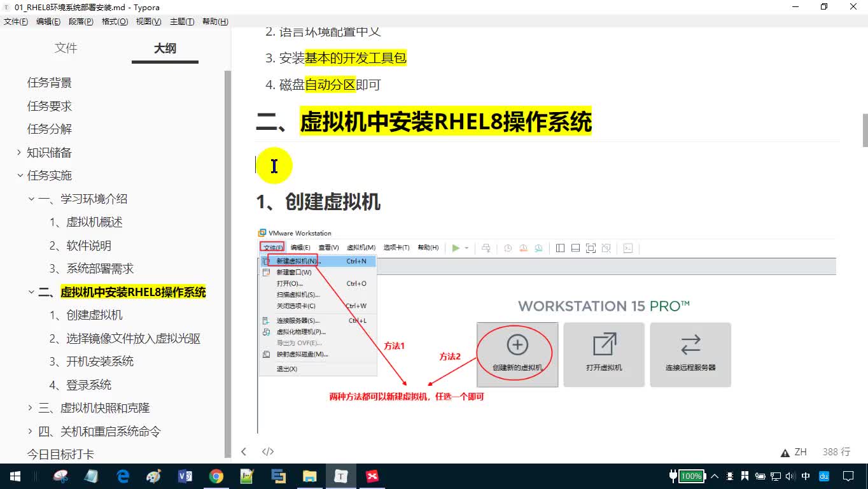
Task: Expand 知识储备 outline section
Action: click(19, 153)
